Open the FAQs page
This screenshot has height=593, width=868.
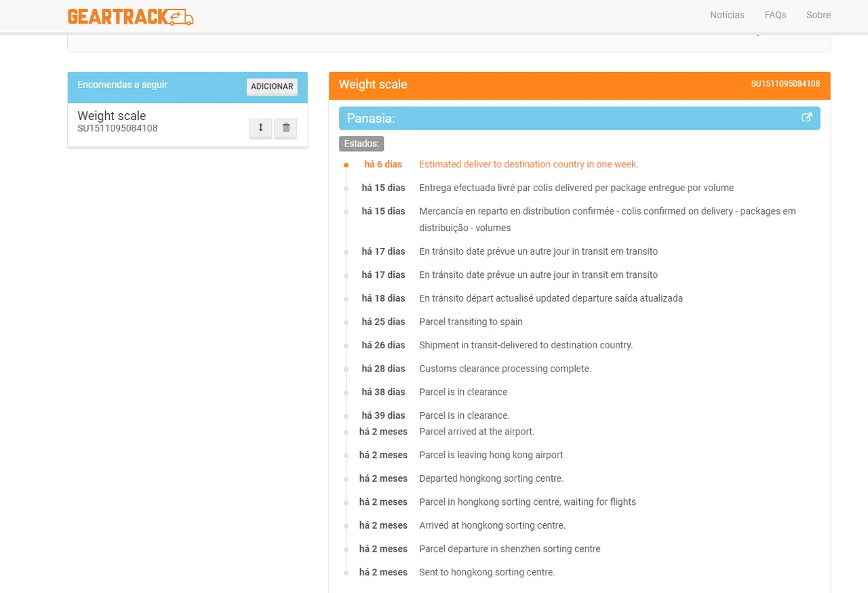click(x=775, y=15)
